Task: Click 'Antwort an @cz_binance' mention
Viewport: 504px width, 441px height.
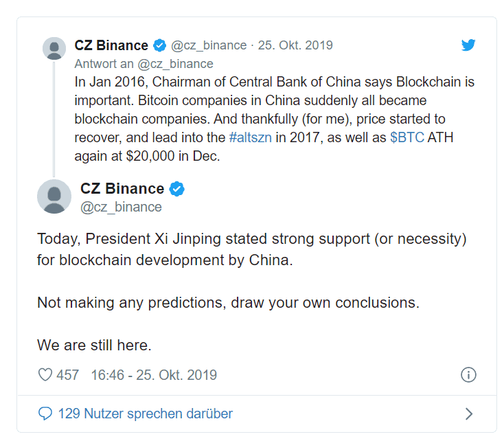Action: 175,64
